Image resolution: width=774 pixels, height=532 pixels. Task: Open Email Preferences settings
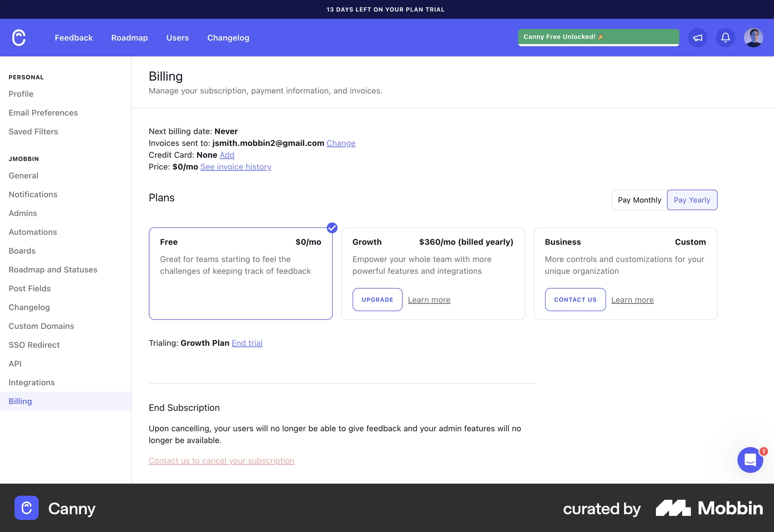click(43, 113)
